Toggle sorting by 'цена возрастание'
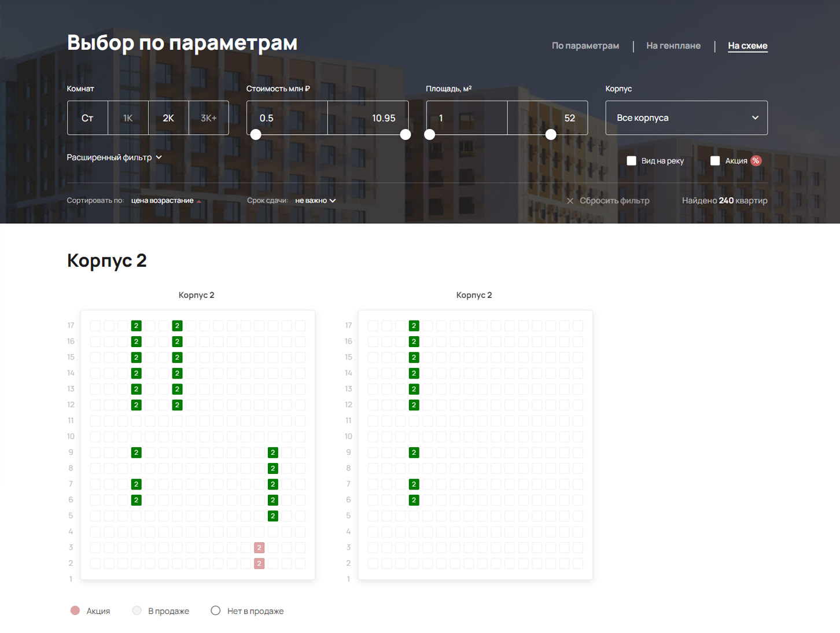Viewport: 840px width, 633px height. click(166, 201)
